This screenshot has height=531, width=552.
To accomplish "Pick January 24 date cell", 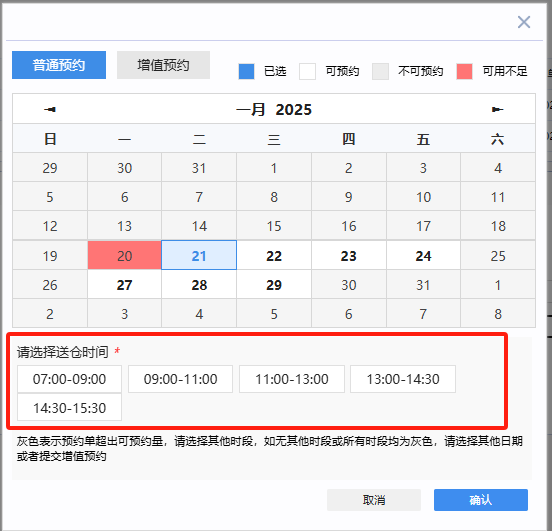I will point(423,256).
